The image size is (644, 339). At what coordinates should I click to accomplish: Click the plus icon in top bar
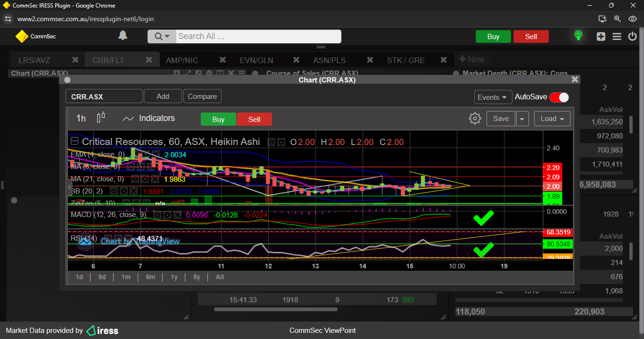click(601, 37)
